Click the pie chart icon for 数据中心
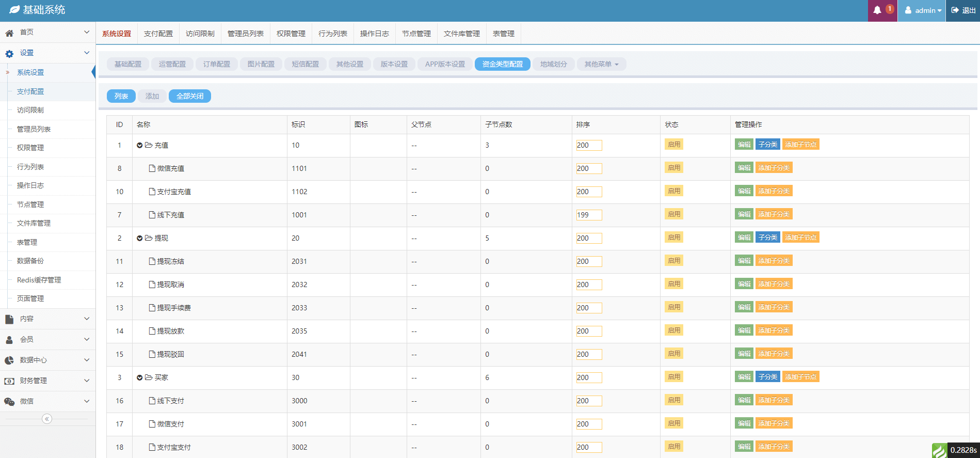The width and height of the screenshot is (980, 458). click(9, 360)
